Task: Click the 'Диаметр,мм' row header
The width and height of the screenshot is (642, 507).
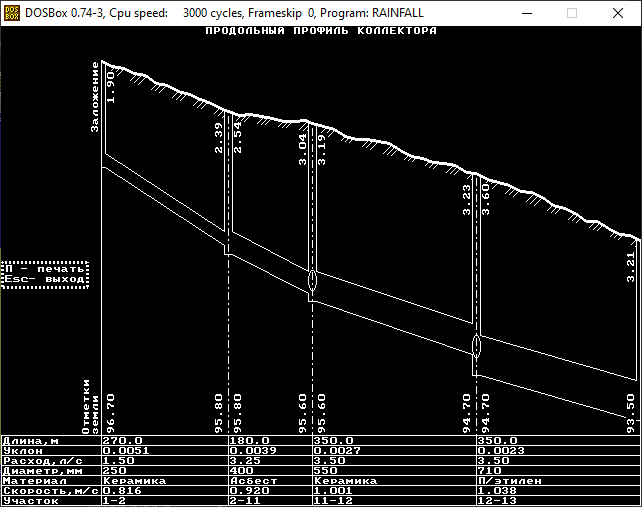Action: (43, 471)
